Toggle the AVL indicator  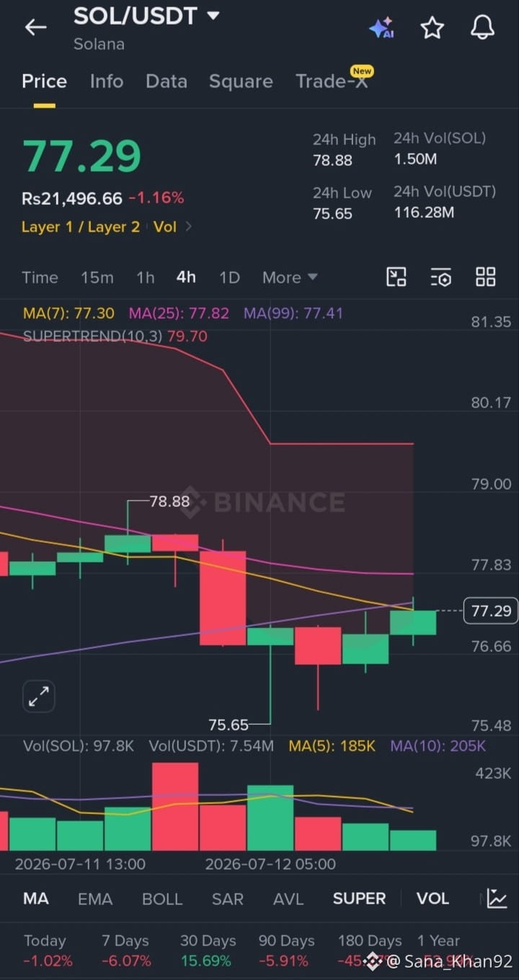pos(288,899)
